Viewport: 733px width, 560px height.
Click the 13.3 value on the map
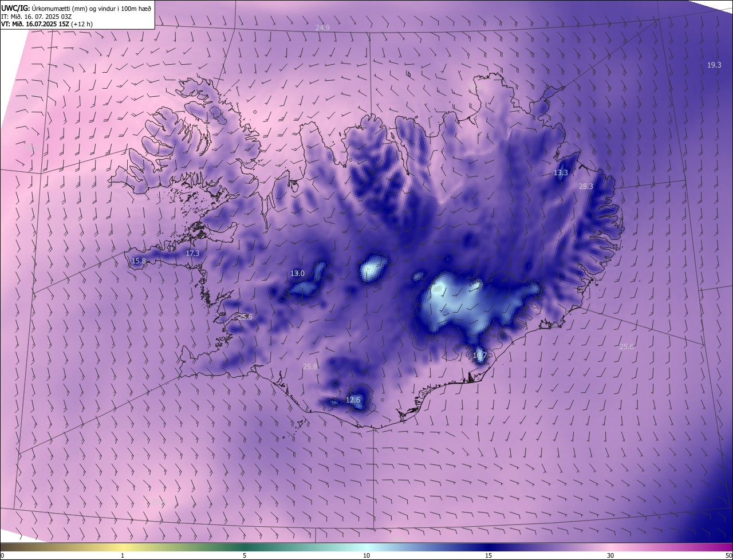point(561,172)
